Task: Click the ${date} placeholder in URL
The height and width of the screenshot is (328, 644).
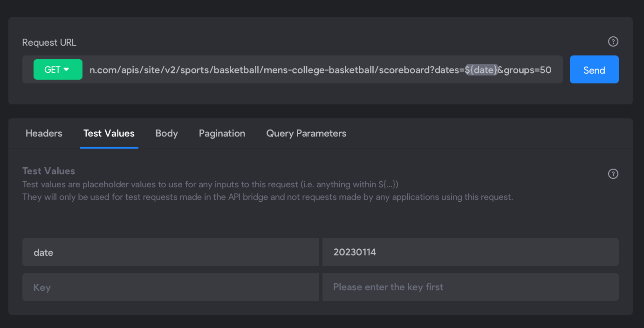Action: pyautogui.click(x=481, y=70)
